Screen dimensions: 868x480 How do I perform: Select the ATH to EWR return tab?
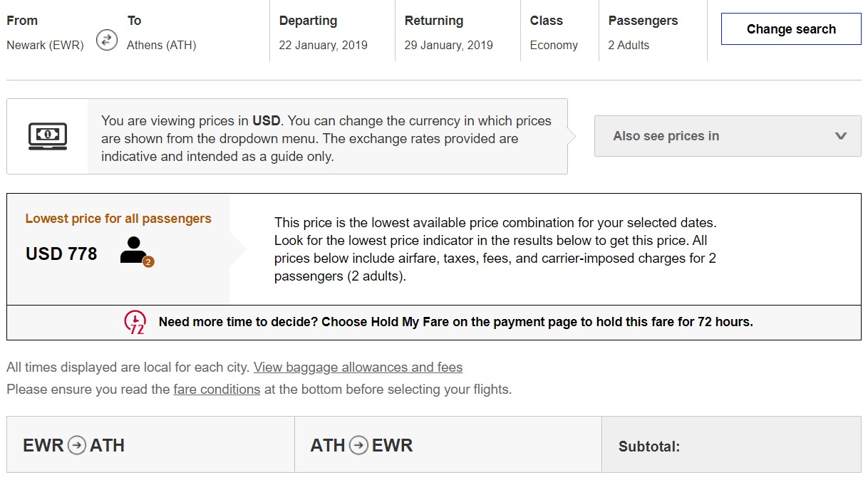click(x=448, y=444)
